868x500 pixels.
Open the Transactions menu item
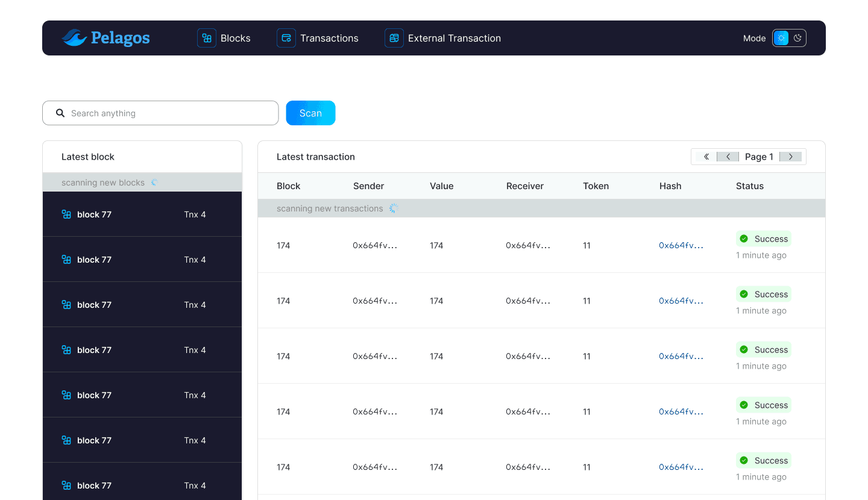click(318, 38)
